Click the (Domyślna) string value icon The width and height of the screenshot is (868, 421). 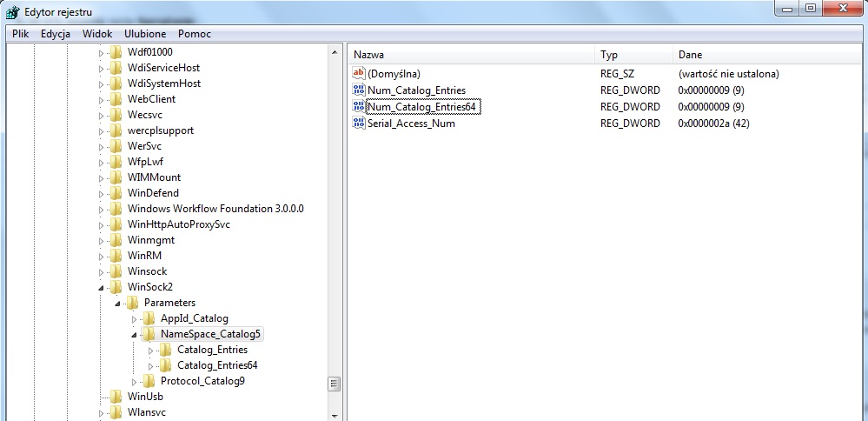coord(359,73)
